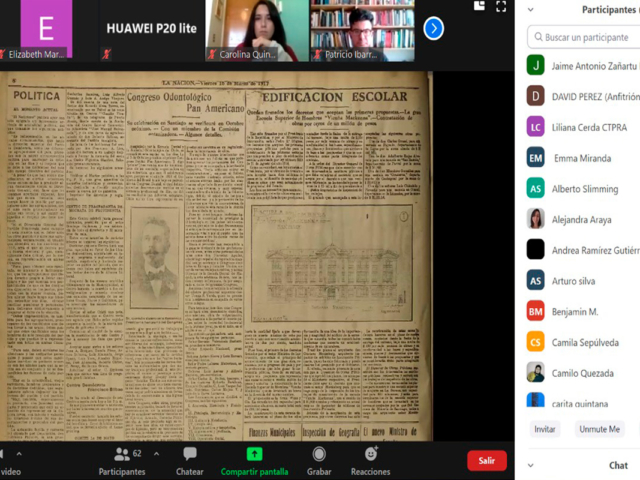Click the brown D avatar icon
Viewport: 640px width, 480px height.
point(536,96)
